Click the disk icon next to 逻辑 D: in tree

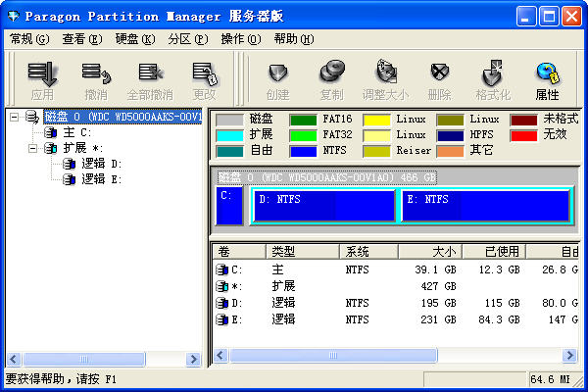[69, 164]
